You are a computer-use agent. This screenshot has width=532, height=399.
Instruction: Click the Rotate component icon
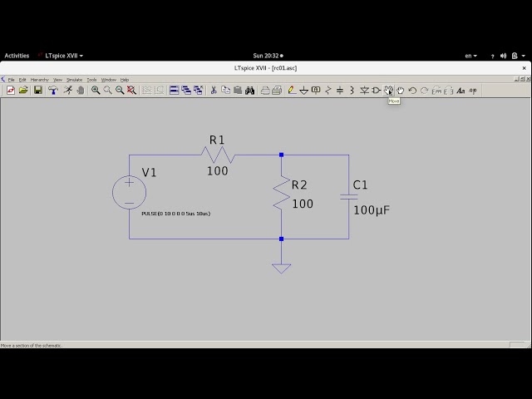(x=436, y=91)
